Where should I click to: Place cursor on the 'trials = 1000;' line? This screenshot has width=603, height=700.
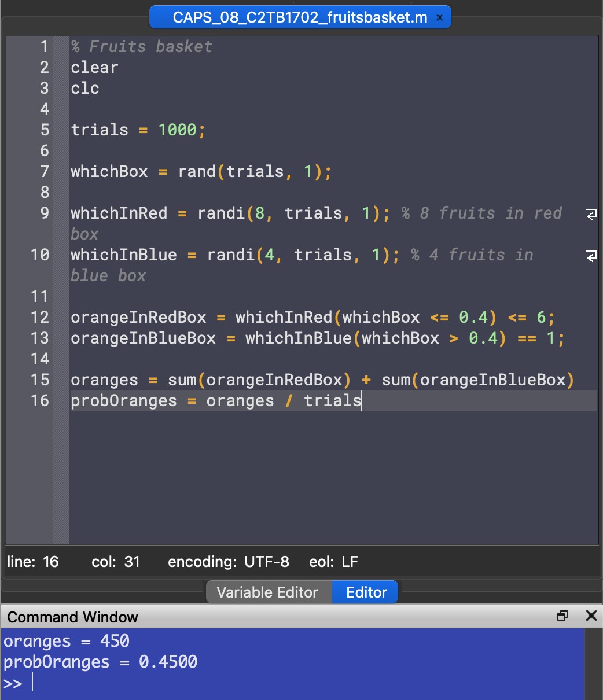(x=138, y=130)
